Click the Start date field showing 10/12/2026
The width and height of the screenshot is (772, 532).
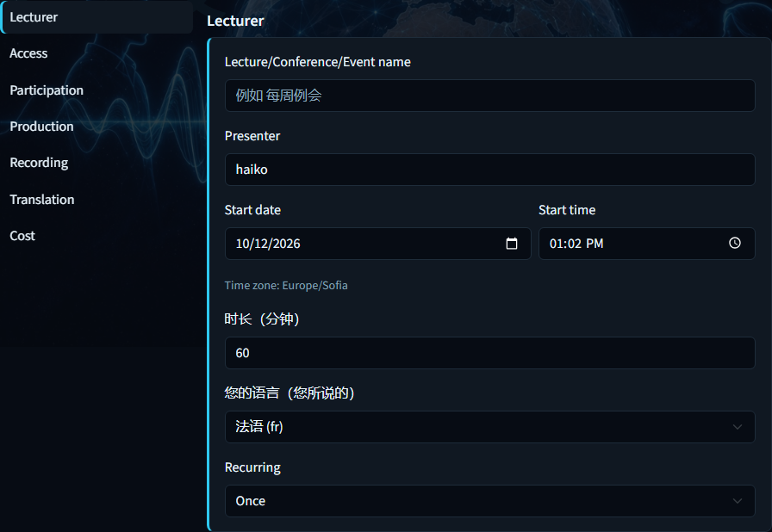click(377, 244)
